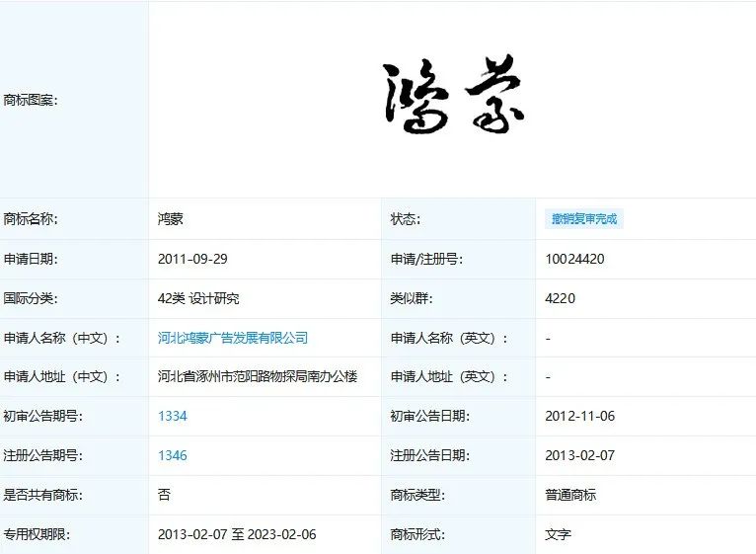756x554 pixels.
Task: Select international class 42类 设计研究
Action: [198, 298]
